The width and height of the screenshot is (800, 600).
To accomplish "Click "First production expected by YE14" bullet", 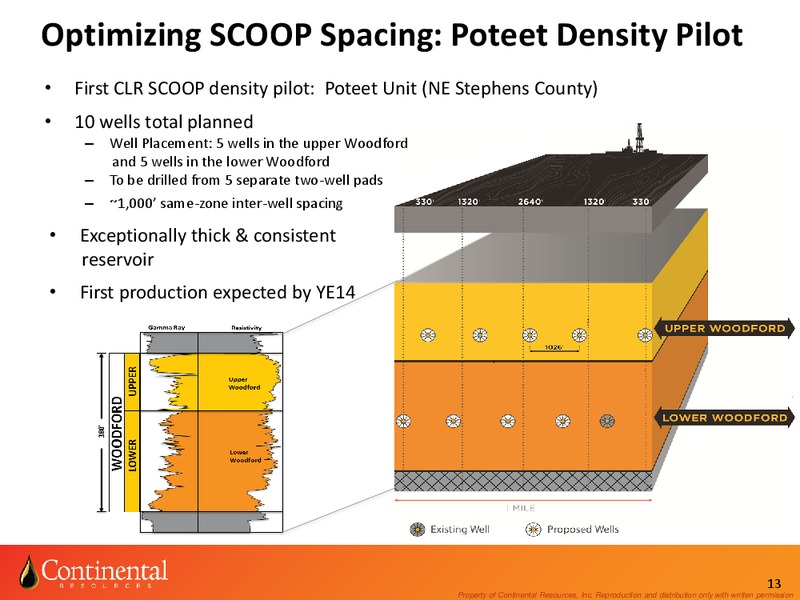I will (x=217, y=292).
